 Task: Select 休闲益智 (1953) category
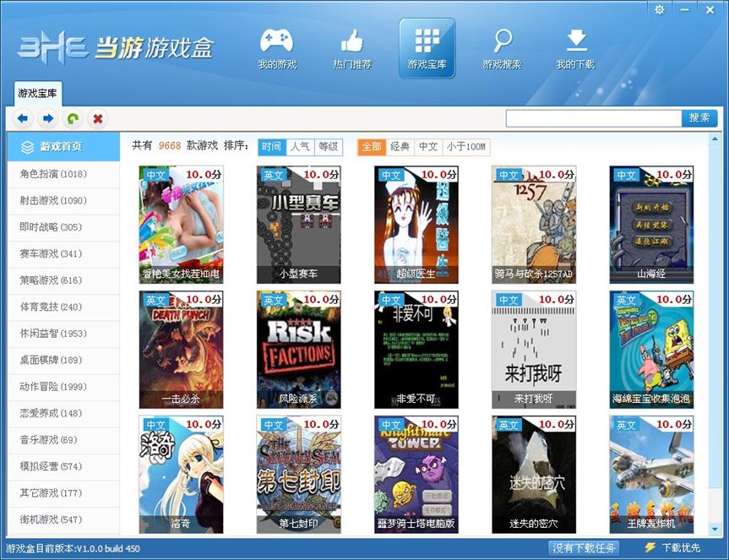(63, 334)
